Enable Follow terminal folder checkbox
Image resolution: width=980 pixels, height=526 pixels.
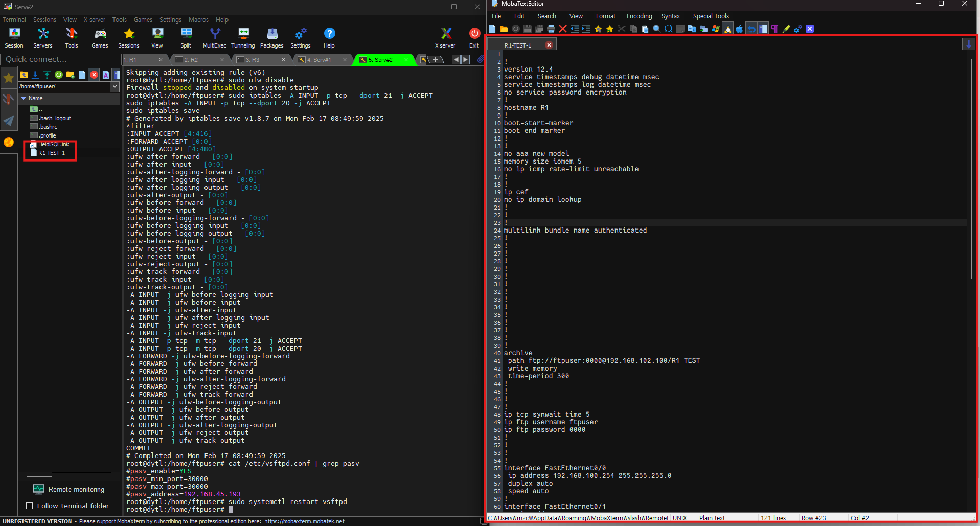(30, 506)
